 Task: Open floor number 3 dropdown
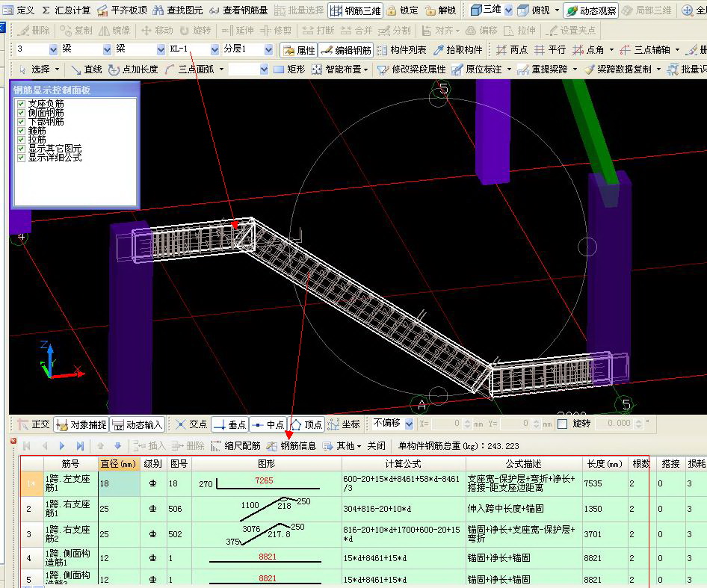coord(53,49)
